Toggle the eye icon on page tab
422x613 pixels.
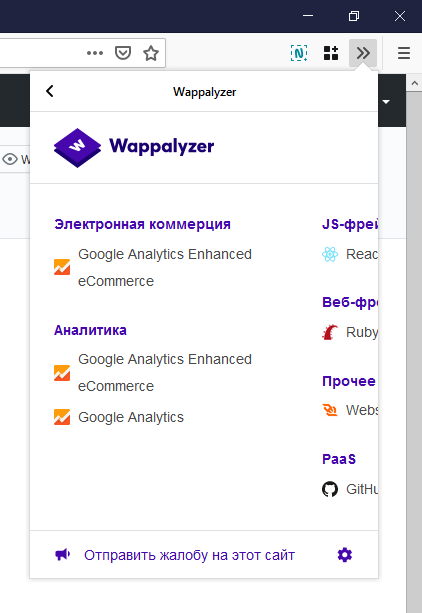point(10,159)
